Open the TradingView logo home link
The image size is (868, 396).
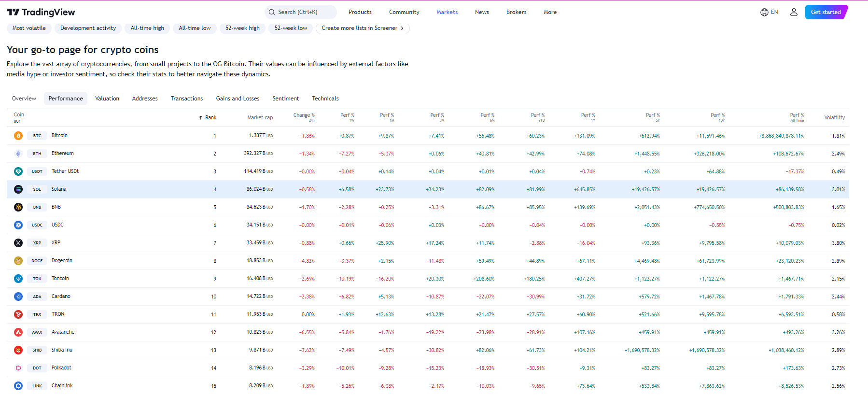41,12
